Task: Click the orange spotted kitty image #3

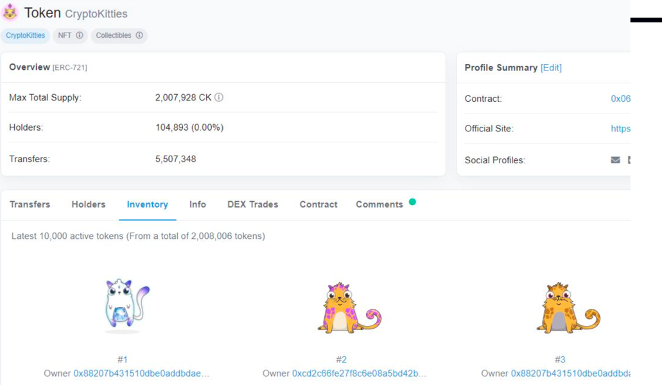Action: 568,307
